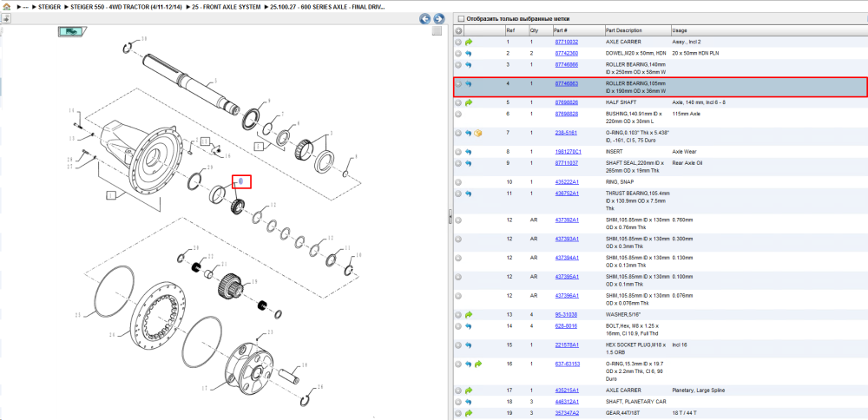Click the splitter handle between diagram and parts list
The width and height of the screenshot is (868, 420).
click(x=450, y=217)
